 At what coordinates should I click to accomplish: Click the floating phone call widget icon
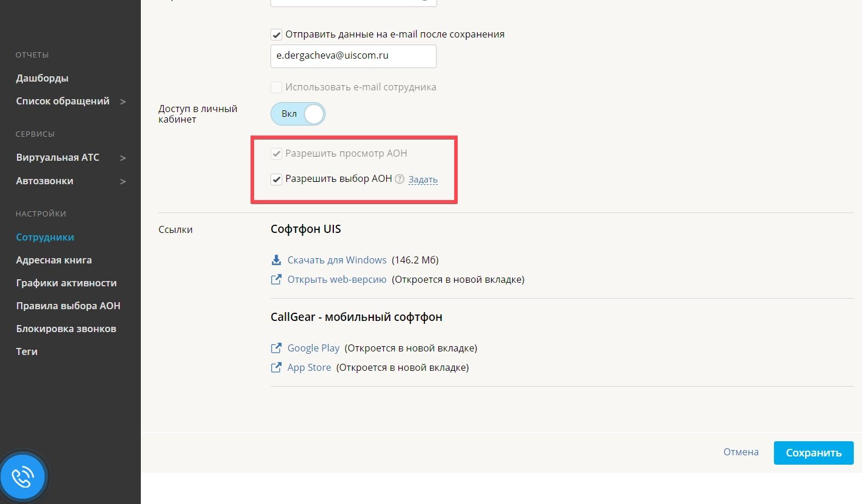click(x=23, y=477)
